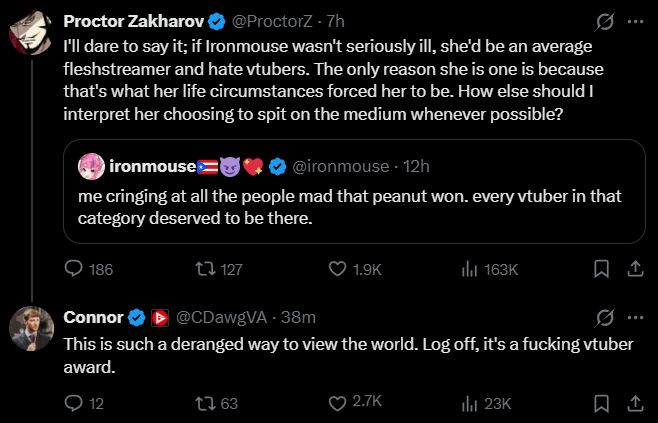This screenshot has width=658, height=423.
Task: Open more options for Proctor Zakharov's tweet
Action: pos(635,21)
